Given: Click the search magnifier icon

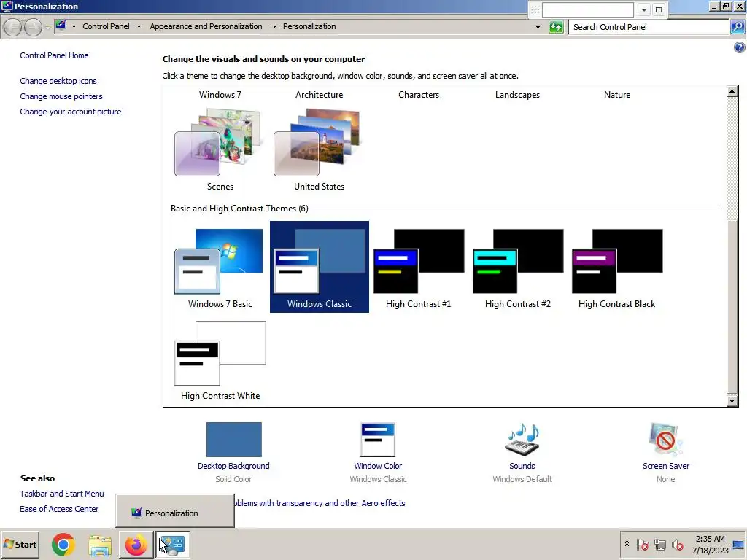Looking at the screenshot, I should tap(737, 27).
